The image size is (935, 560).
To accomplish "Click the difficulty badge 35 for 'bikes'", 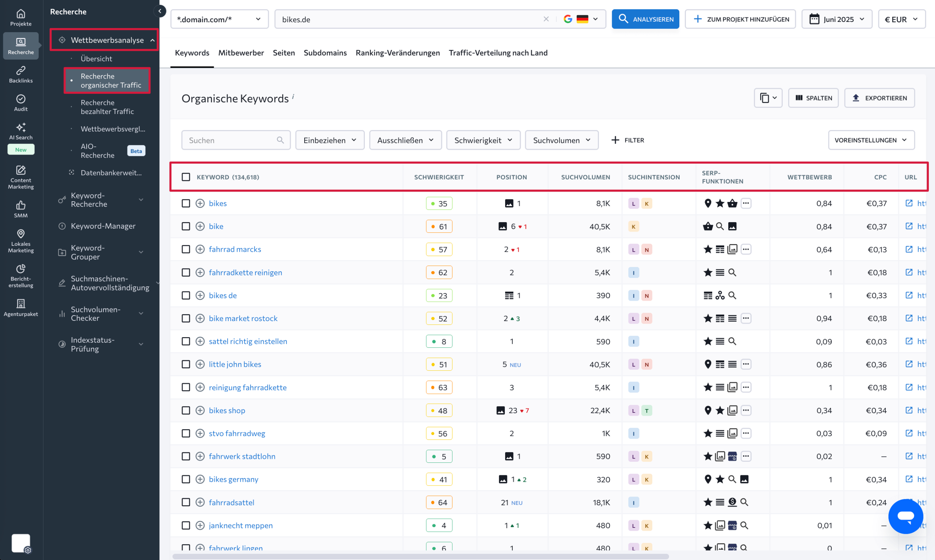I will [x=439, y=203].
